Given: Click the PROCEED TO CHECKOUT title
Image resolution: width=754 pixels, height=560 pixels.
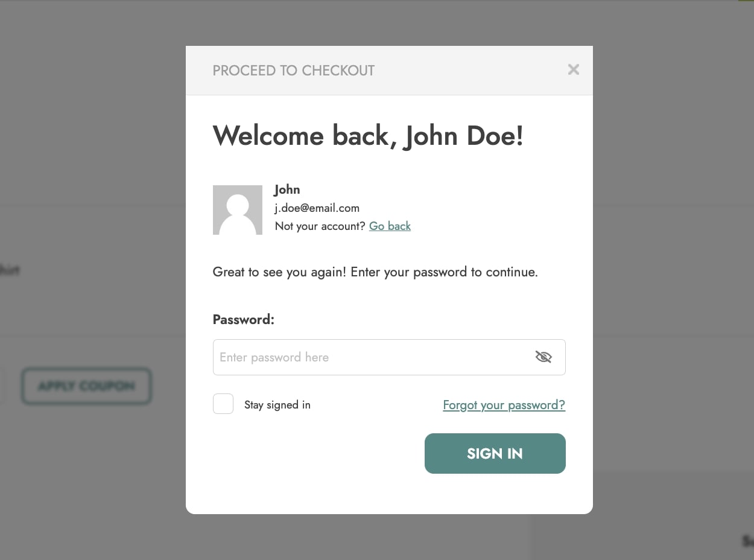Looking at the screenshot, I should (x=294, y=71).
